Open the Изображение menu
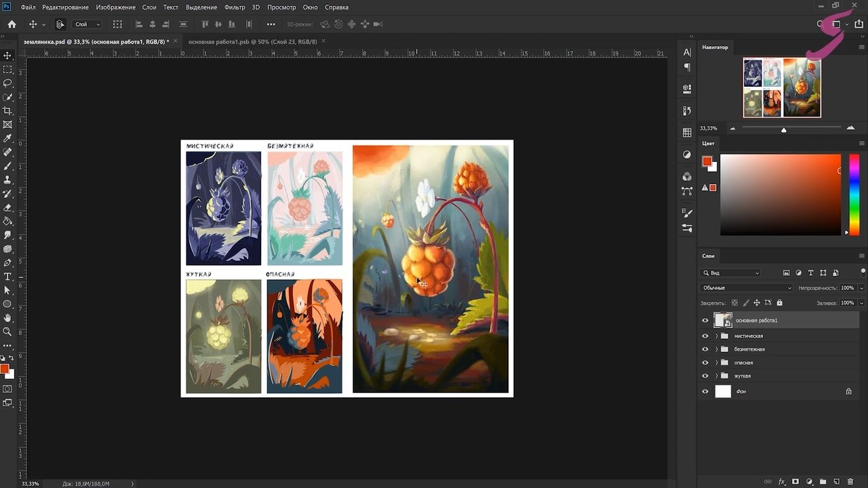 pos(115,7)
